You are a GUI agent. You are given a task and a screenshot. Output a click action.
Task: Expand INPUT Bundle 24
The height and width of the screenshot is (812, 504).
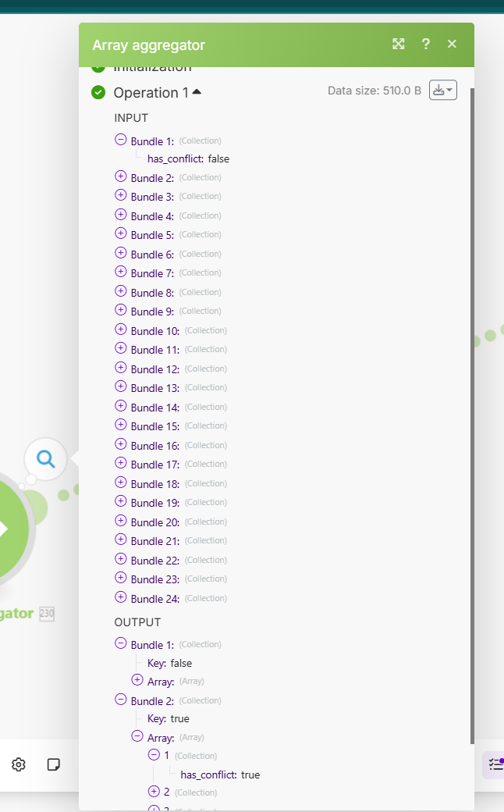tap(121, 597)
